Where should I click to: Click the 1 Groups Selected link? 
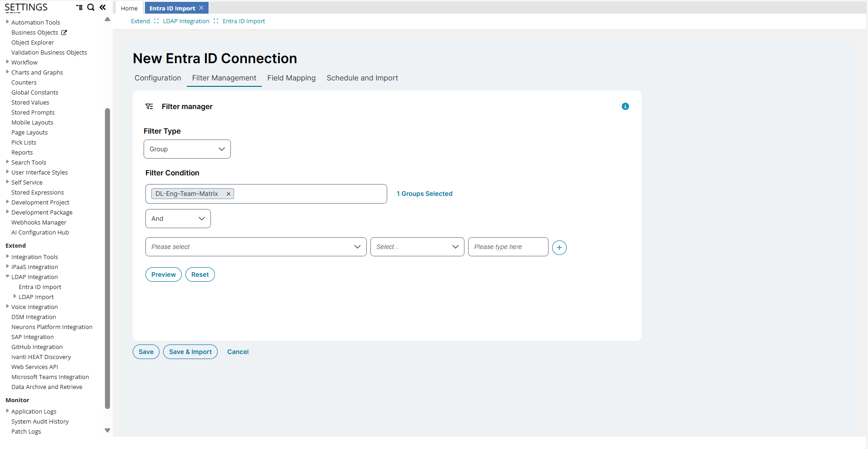coord(424,194)
